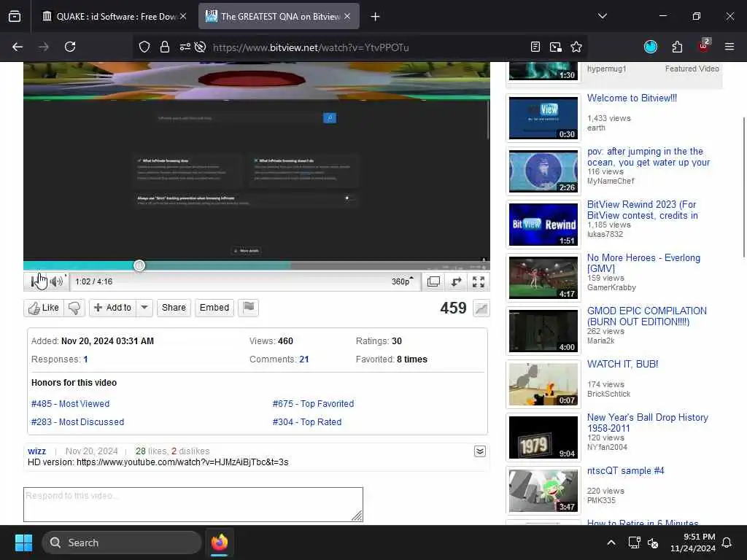Open GMOD EPIC COMPILATION video link
The height and width of the screenshot is (560, 747).
(646, 316)
